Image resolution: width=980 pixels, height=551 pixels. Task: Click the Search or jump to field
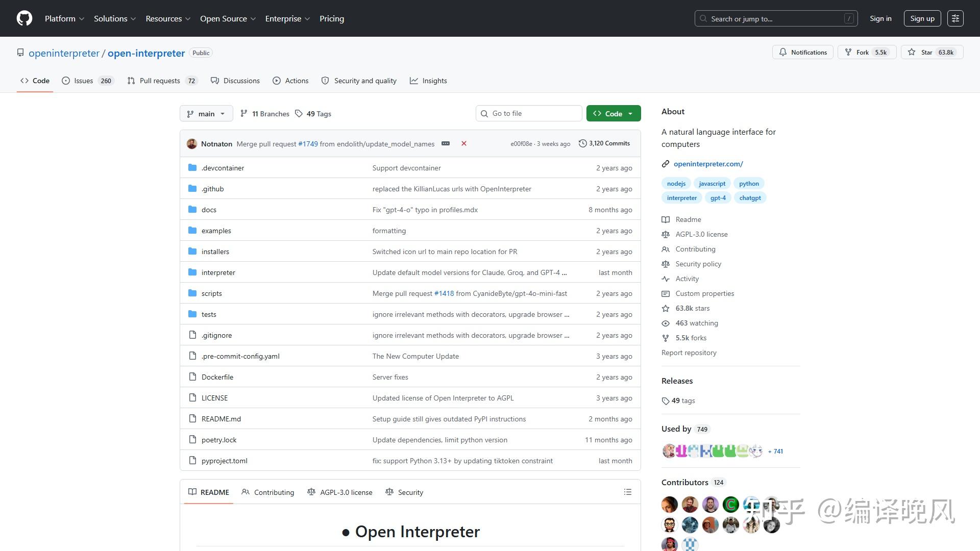tap(776, 18)
